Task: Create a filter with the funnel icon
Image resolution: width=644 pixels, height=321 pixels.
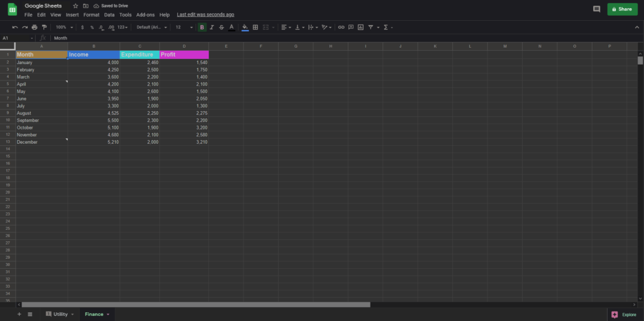Action: pyautogui.click(x=371, y=27)
